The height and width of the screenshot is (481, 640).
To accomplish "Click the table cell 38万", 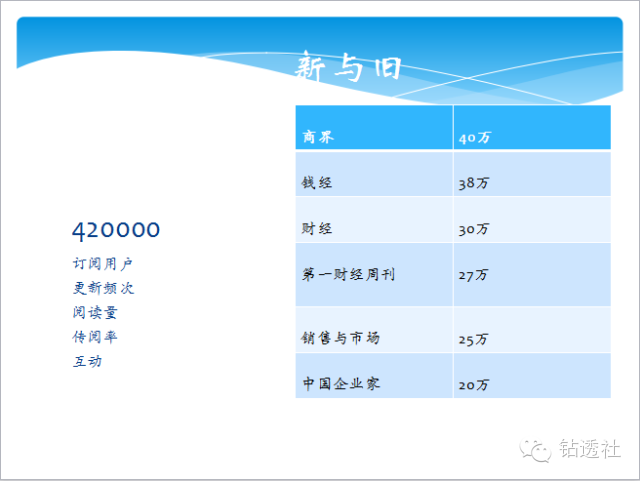I will 532,174.
